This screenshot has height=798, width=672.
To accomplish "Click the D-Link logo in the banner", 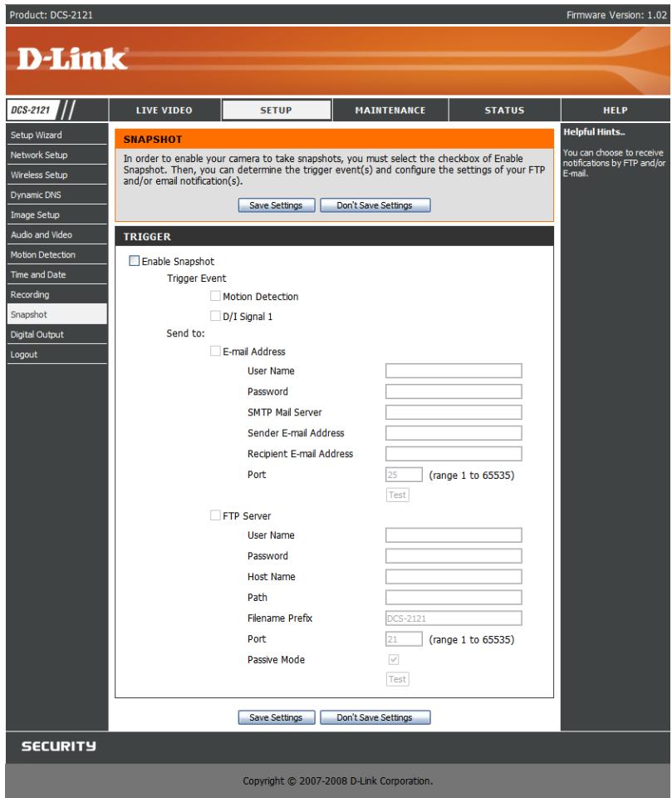I will coord(72,59).
